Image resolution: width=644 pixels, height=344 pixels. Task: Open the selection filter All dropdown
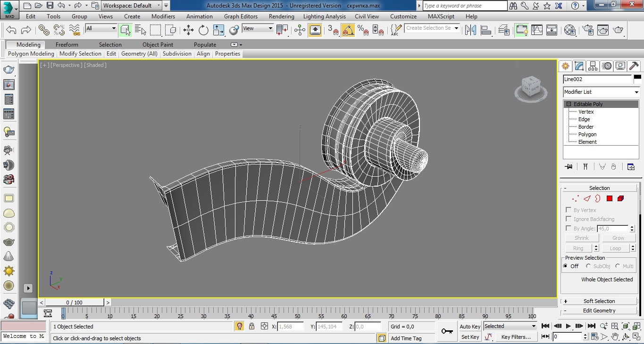pos(100,28)
